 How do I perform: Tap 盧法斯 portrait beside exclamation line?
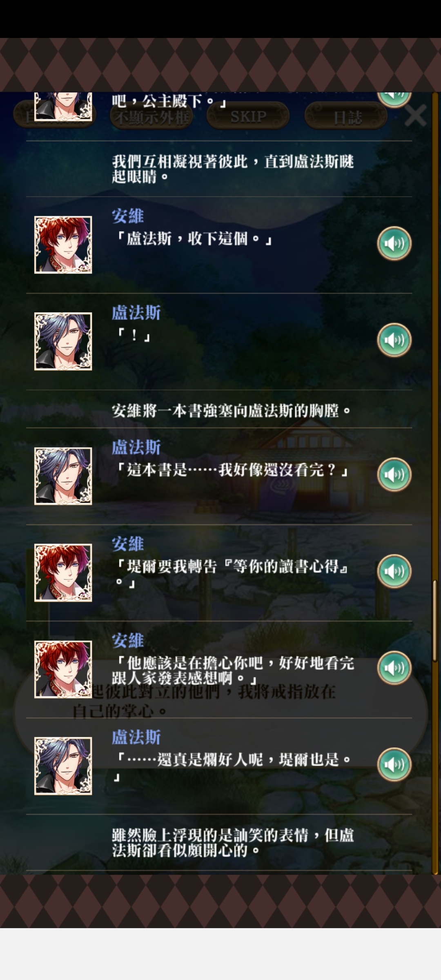63,341
